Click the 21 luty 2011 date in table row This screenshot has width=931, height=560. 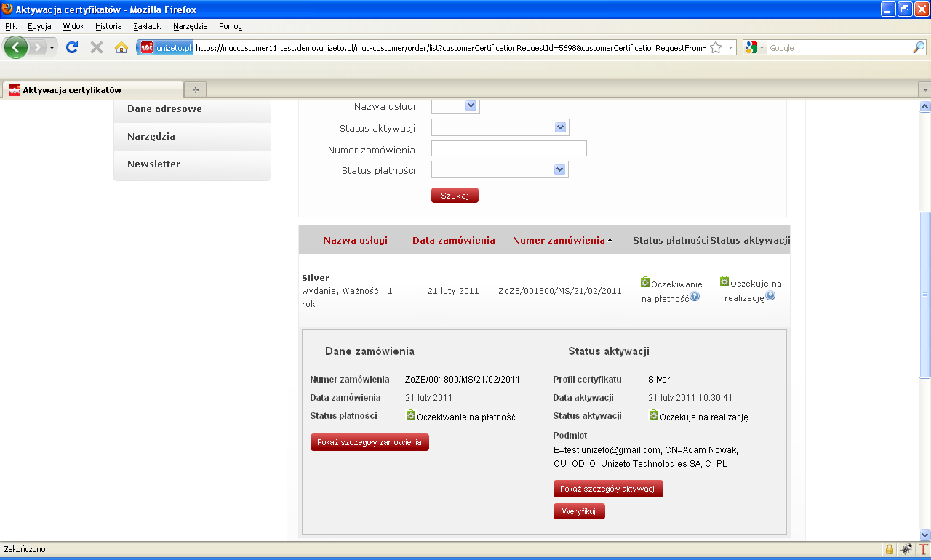coord(453,291)
